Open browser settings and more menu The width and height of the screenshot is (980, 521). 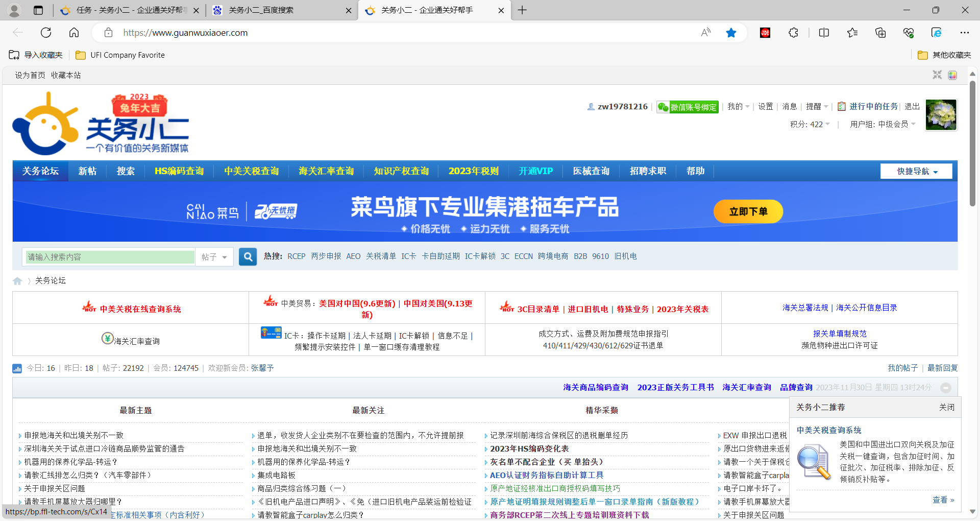(964, 33)
